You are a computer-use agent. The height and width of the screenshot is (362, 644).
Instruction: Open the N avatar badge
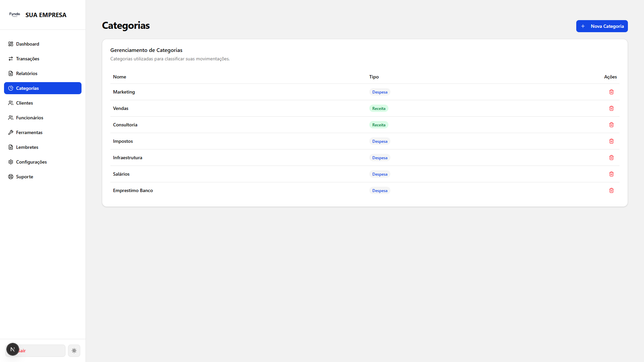[13, 349]
